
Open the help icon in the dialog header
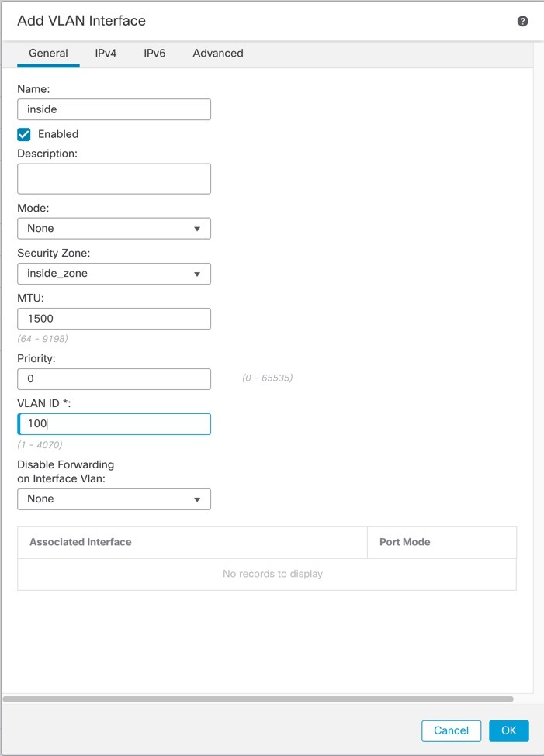522,21
